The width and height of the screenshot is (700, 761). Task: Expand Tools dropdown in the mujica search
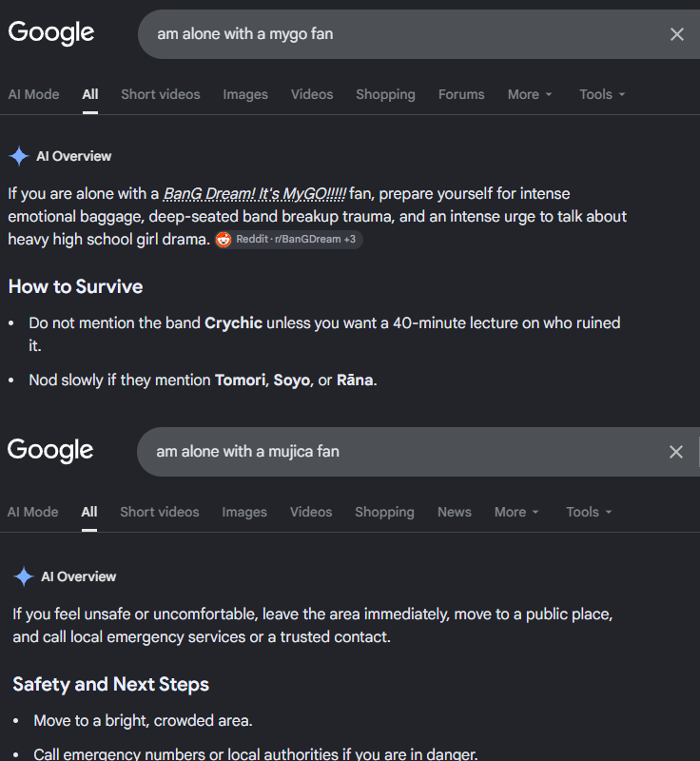589,512
